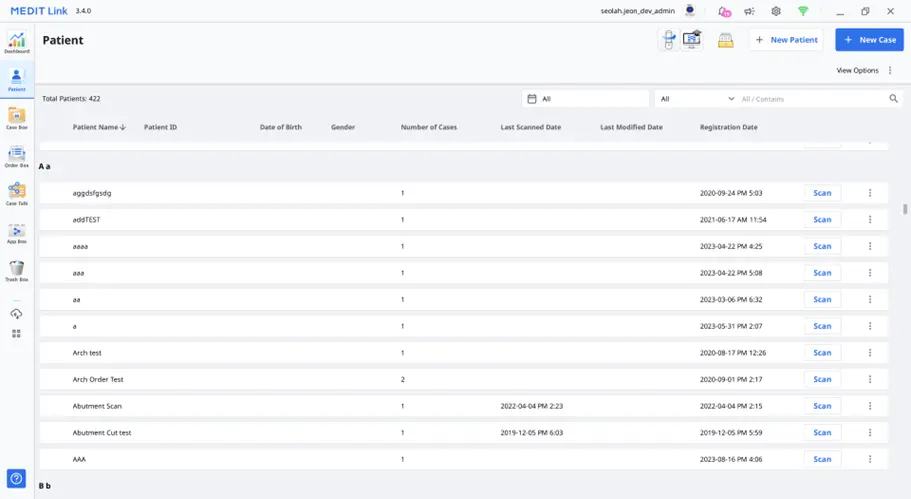Image resolution: width=911 pixels, height=499 pixels.
Task: Click the New Patient button
Action: click(x=786, y=40)
